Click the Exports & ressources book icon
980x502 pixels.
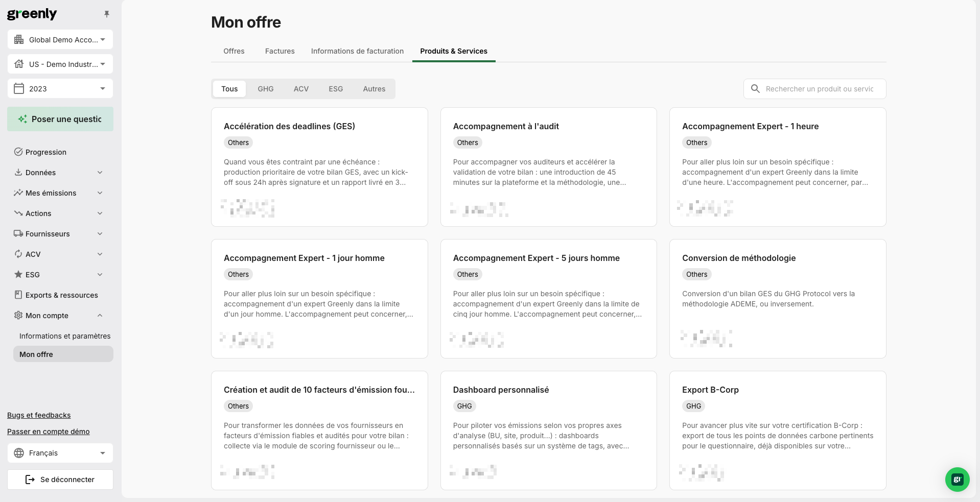18,295
